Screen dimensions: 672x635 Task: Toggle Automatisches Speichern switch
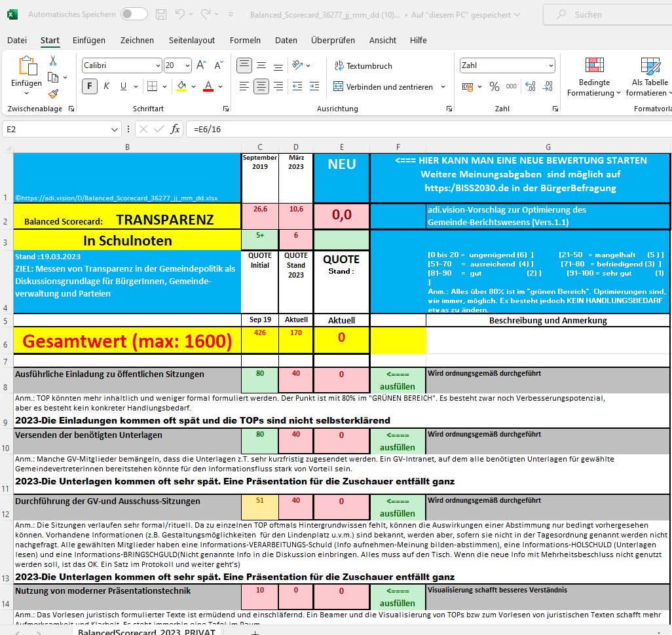[x=134, y=14]
